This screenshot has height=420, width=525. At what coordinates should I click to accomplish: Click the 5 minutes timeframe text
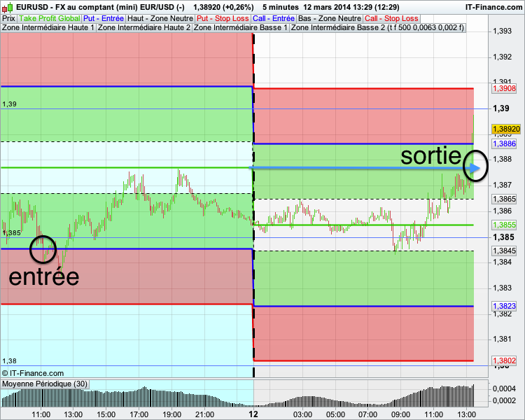click(281, 7)
